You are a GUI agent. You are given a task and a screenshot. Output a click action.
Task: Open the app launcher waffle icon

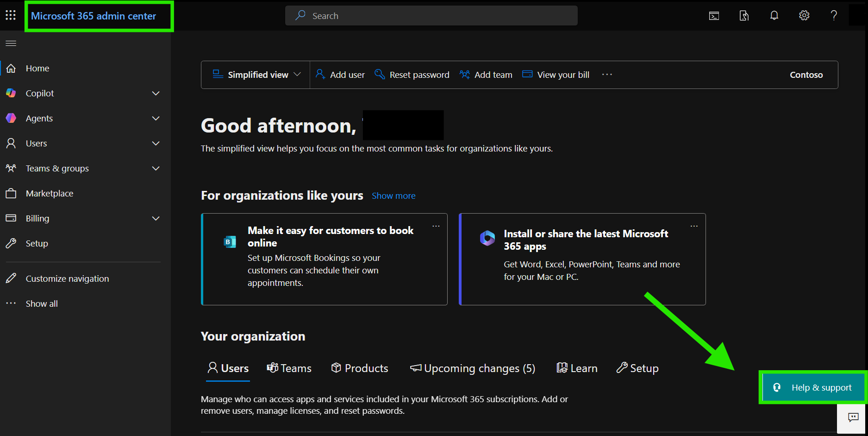click(11, 15)
